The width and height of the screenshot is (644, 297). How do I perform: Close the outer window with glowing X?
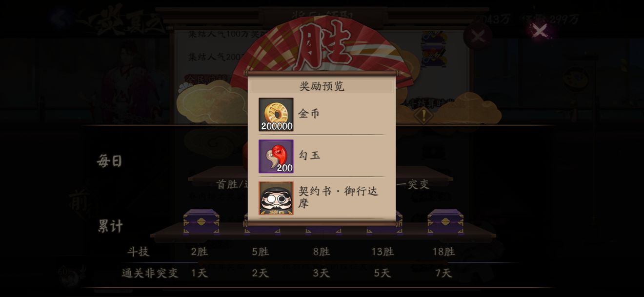[540, 31]
